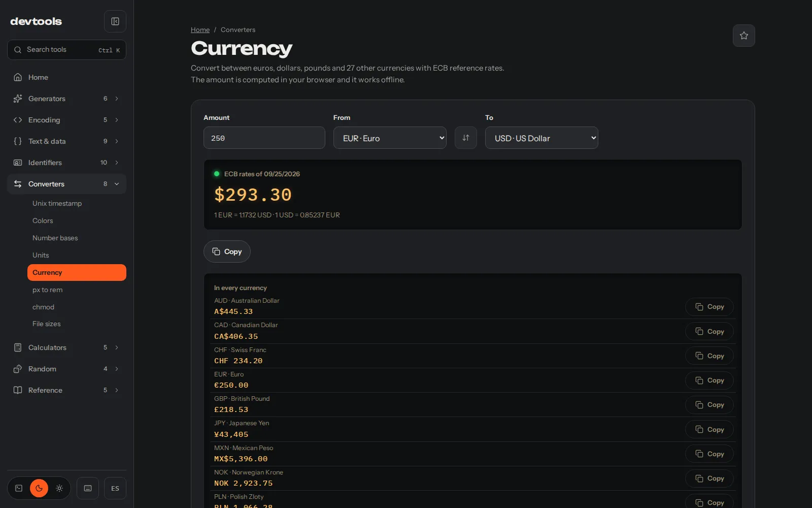Expand the Calculators category
This screenshot has width=812, height=508.
tap(66, 347)
